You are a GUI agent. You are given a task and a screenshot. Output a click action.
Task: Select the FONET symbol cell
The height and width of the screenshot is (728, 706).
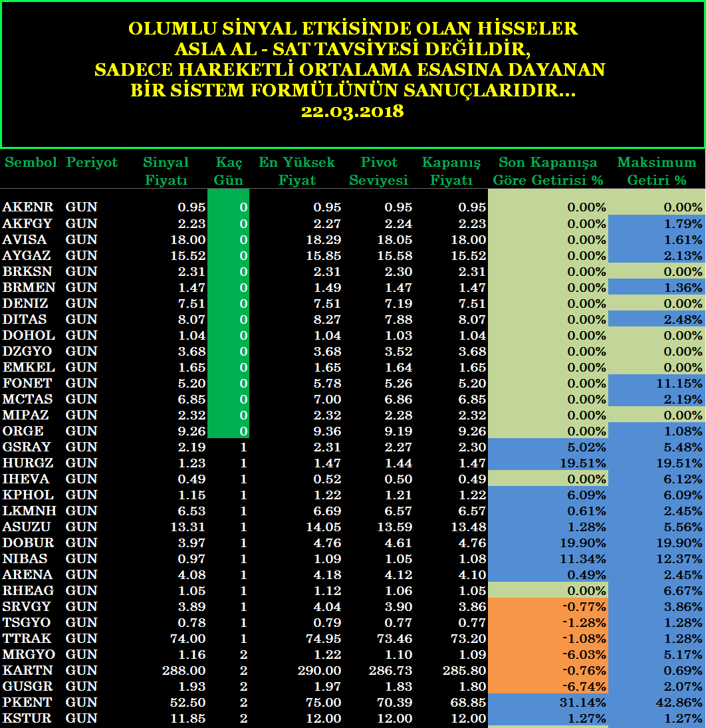[27, 383]
